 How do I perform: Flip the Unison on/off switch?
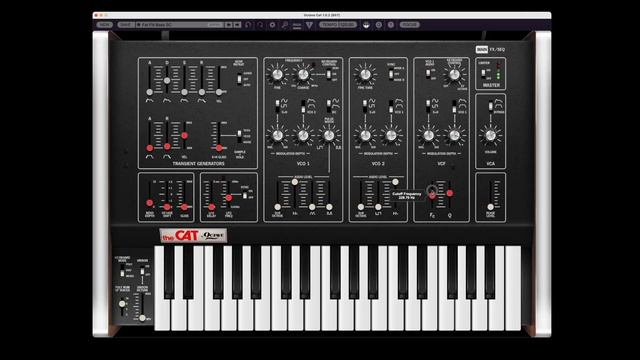pyautogui.click(x=142, y=271)
